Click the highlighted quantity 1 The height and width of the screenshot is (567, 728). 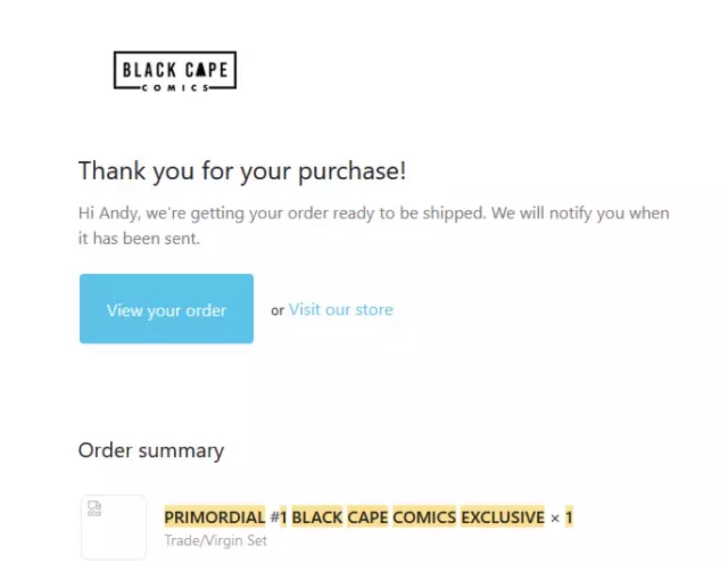pyautogui.click(x=569, y=517)
